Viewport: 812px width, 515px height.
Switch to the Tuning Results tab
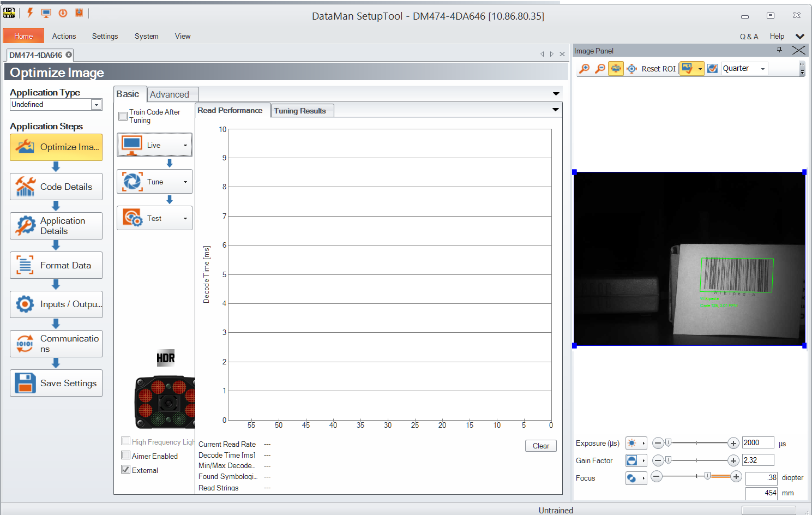click(x=300, y=111)
